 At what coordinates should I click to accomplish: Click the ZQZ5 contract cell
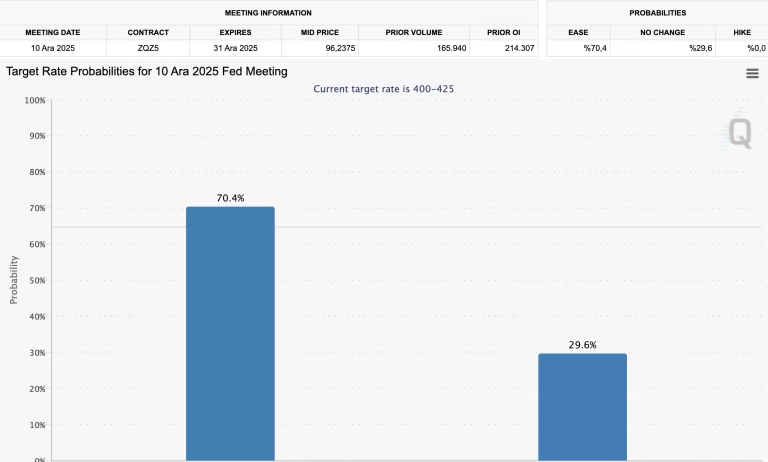tap(148, 48)
